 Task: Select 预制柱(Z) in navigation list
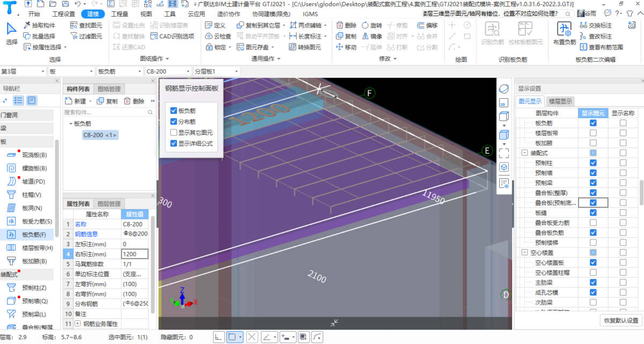coord(28,288)
